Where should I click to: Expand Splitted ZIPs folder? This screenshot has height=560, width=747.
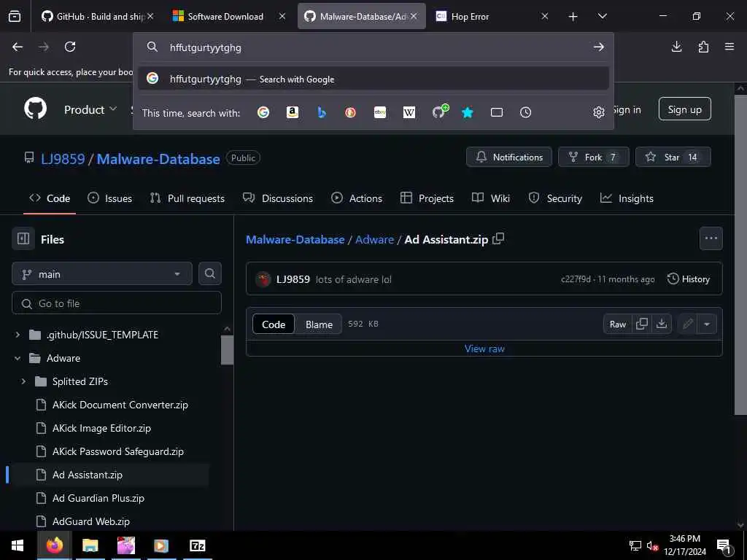pos(23,381)
